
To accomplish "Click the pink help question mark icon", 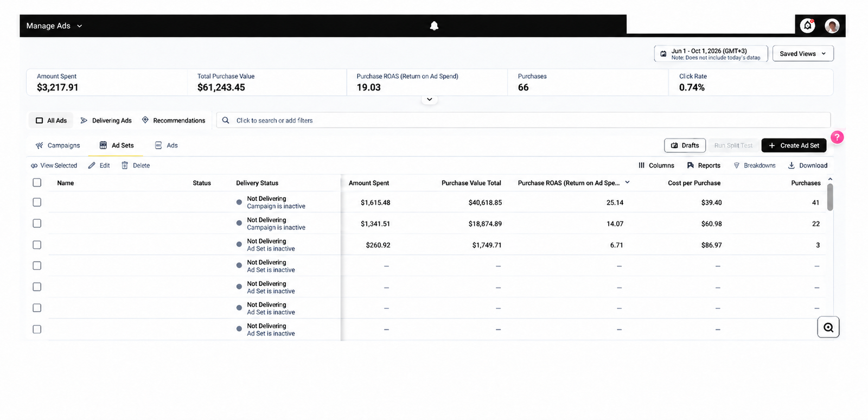I will pyautogui.click(x=837, y=137).
